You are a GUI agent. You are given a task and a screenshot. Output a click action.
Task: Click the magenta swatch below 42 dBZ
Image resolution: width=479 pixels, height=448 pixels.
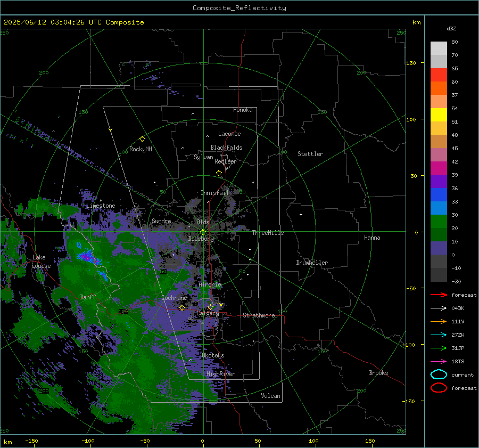(439, 168)
